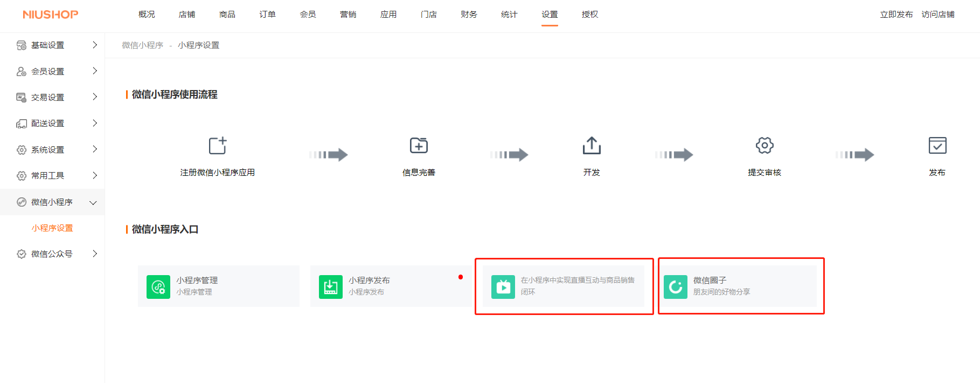Expand the 系统设置 chevron
The image size is (980, 383).
[95, 149]
